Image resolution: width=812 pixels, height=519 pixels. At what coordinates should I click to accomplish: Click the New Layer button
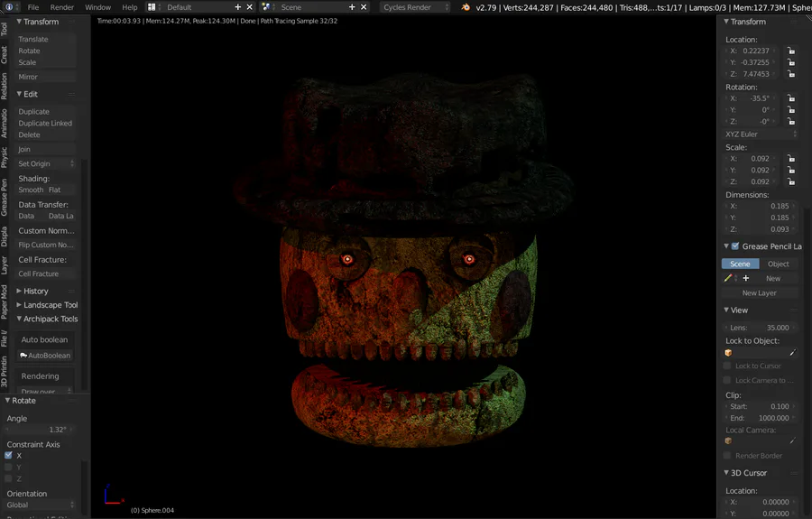tap(760, 292)
